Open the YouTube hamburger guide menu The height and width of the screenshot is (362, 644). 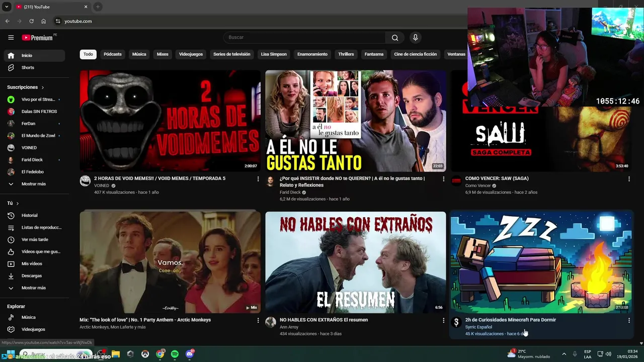click(11, 37)
